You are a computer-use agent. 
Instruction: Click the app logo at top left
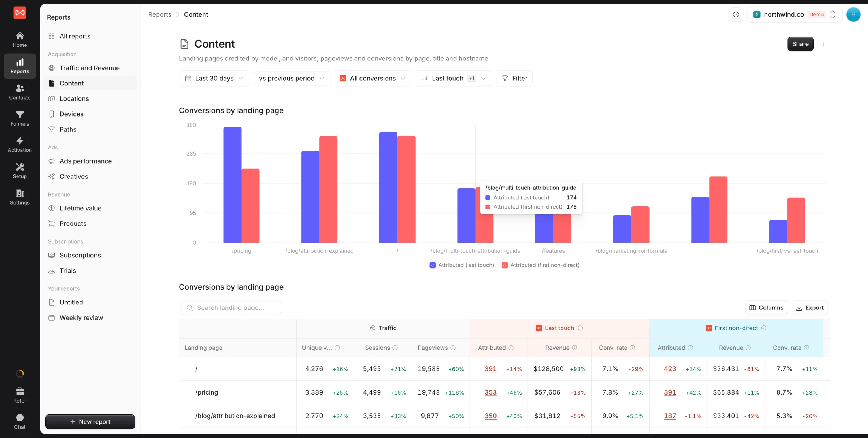[20, 13]
